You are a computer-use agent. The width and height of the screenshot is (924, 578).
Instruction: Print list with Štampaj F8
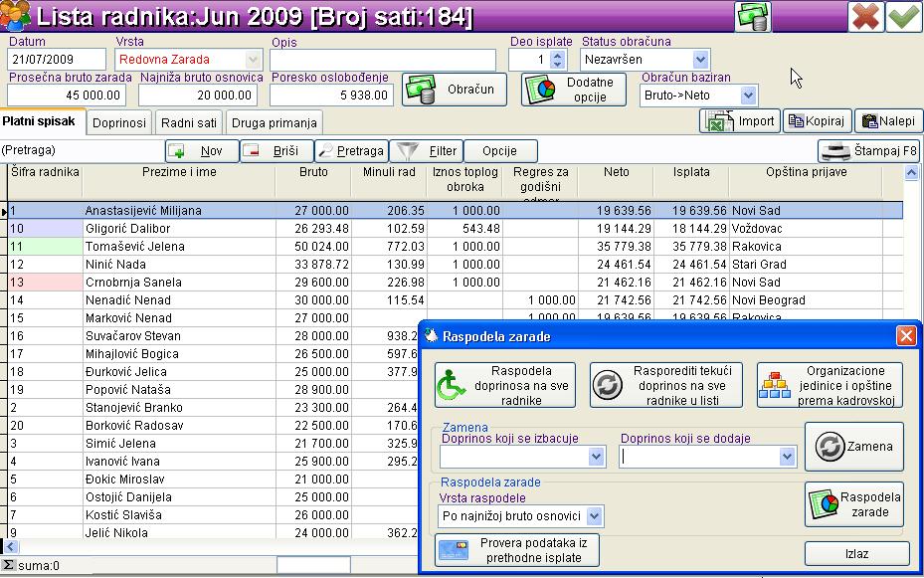pos(869,151)
